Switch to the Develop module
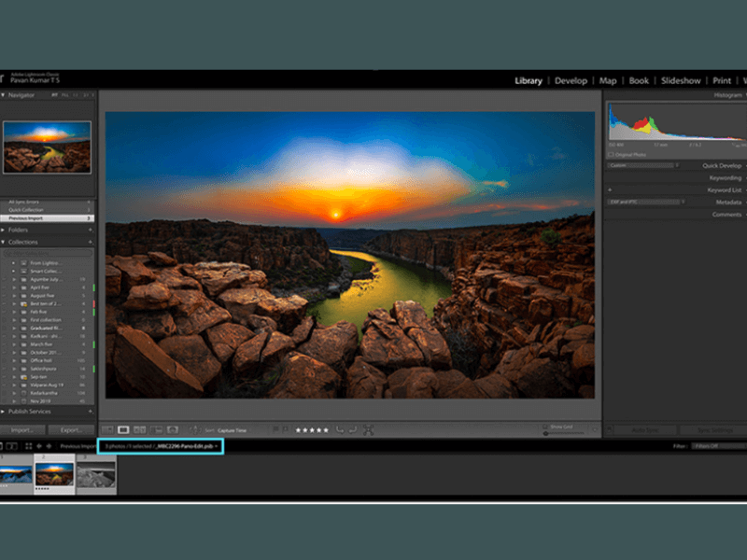Image resolution: width=747 pixels, height=560 pixels. pos(571,81)
